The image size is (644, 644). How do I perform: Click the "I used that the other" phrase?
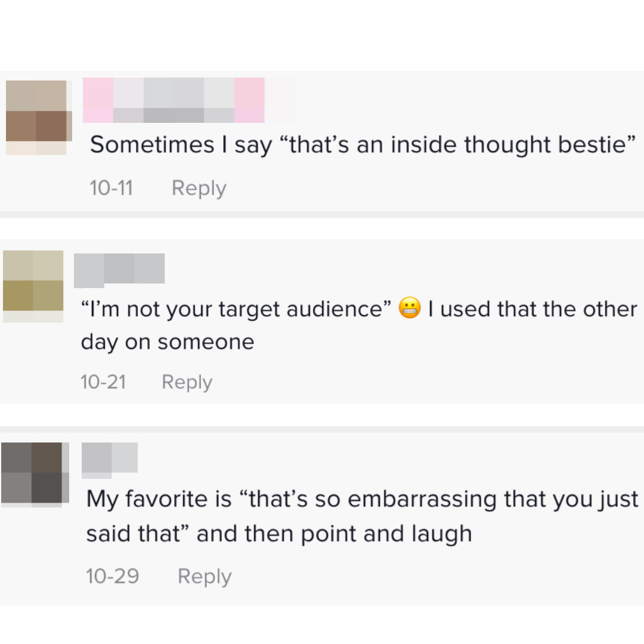click(531, 309)
